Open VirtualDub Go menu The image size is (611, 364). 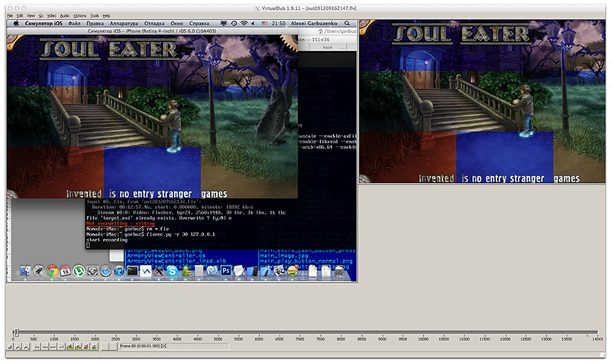point(41,16)
